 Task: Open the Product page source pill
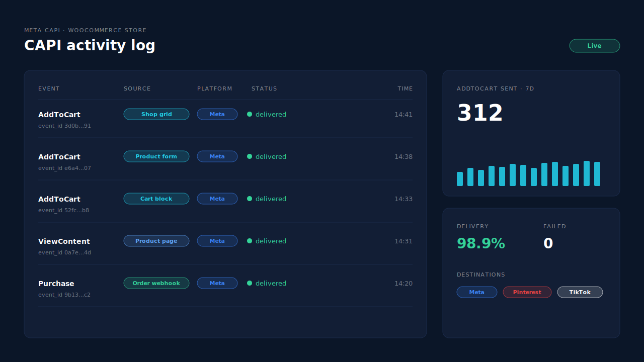(156, 241)
